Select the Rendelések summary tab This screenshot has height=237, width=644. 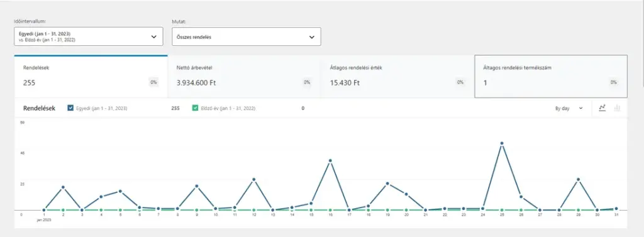(91, 77)
